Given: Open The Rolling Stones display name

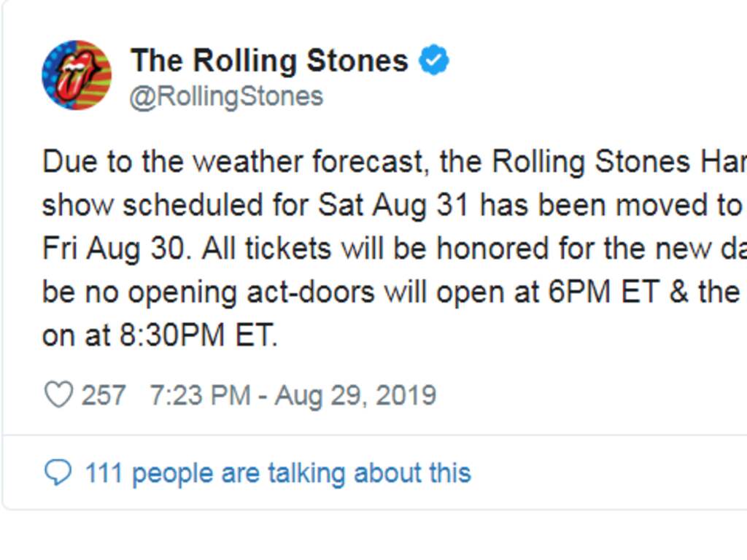Looking at the screenshot, I should 270,61.
